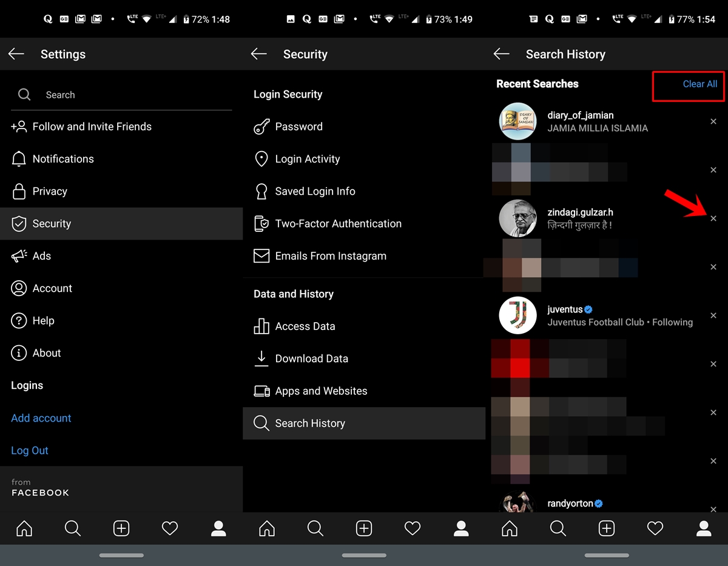728x566 pixels.
Task: Open Notifications settings
Action: point(121,159)
